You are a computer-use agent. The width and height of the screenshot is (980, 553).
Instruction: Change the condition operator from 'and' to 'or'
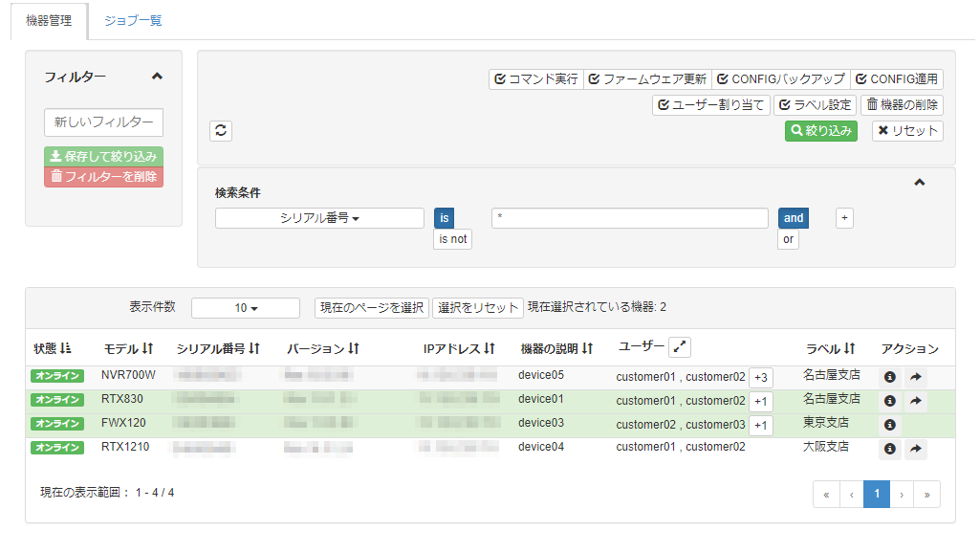point(787,238)
